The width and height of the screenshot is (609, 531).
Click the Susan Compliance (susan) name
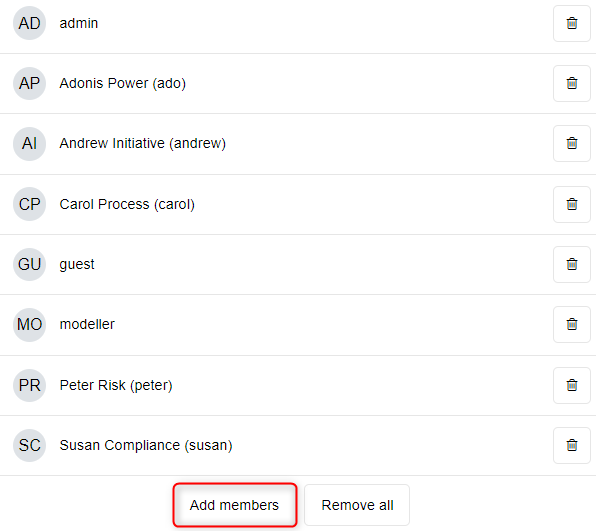click(146, 445)
